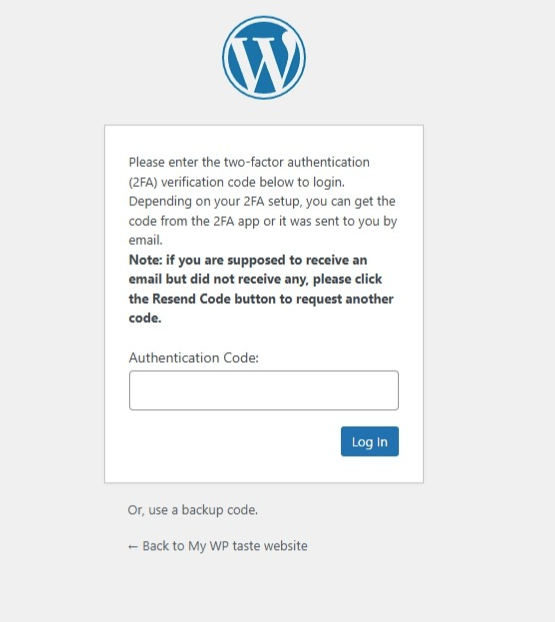
Task: Click the "verification code below to login" text
Action: pyautogui.click(x=253, y=182)
